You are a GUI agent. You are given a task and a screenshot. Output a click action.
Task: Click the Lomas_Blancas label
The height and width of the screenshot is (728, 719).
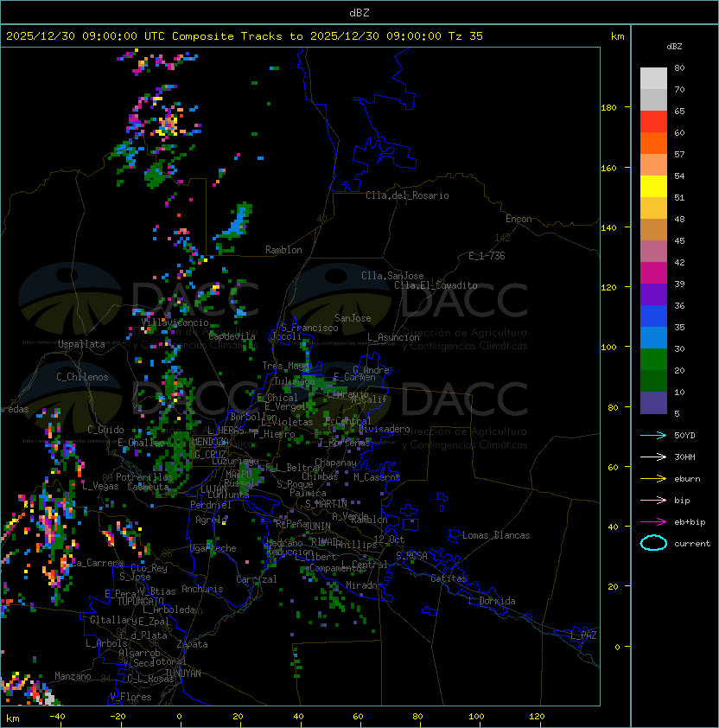click(496, 535)
